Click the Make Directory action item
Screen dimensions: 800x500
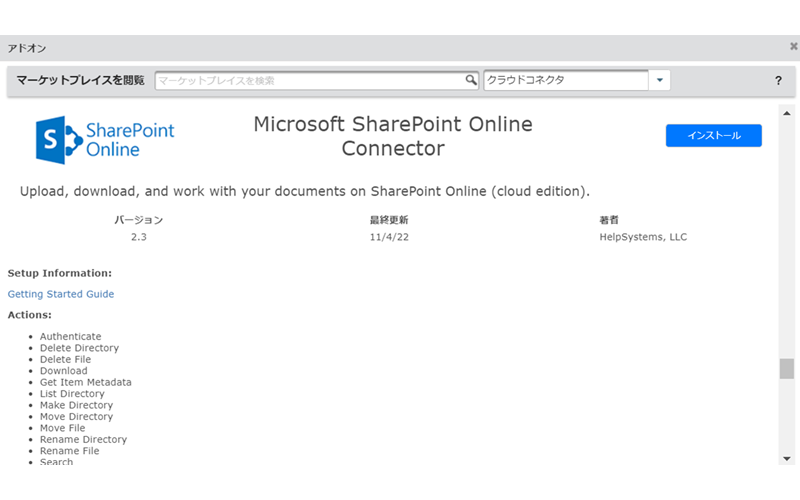77,405
